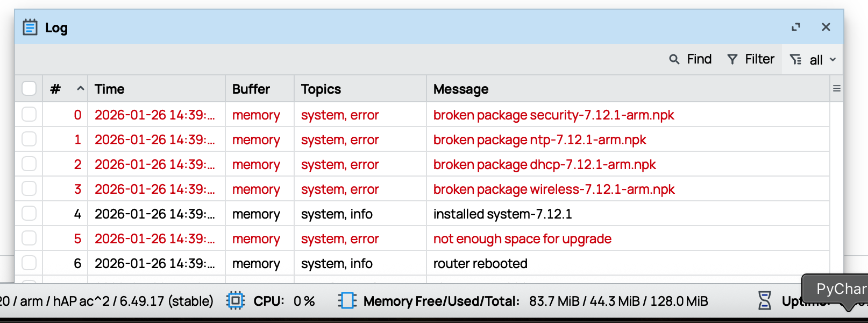
Task: Check the checkbox for log row 0
Action: pos(29,115)
